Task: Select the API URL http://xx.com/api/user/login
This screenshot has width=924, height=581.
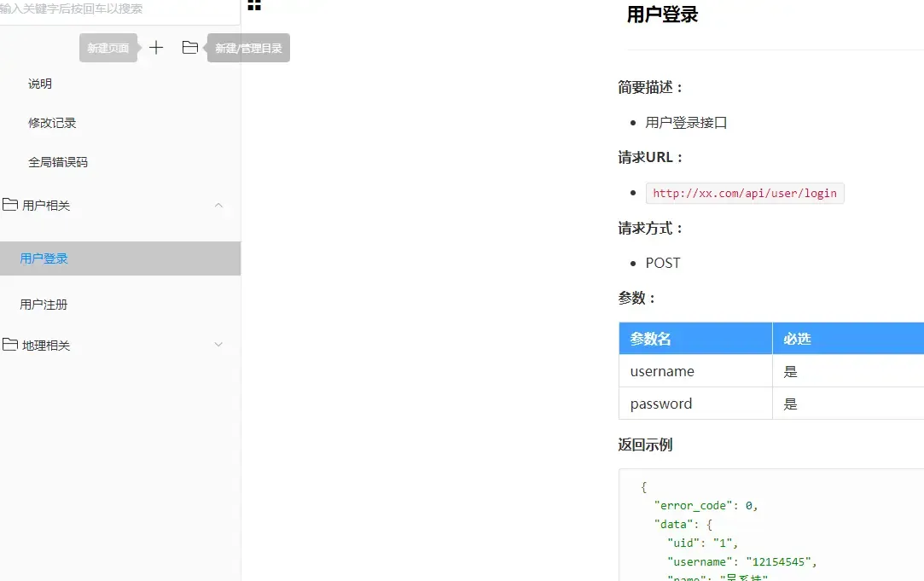Action: click(x=744, y=193)
